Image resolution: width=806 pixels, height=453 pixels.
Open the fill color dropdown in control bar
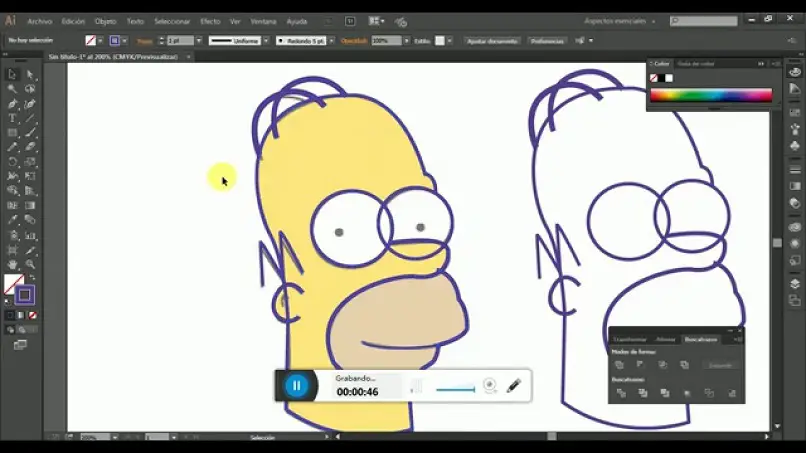(100, 41)
